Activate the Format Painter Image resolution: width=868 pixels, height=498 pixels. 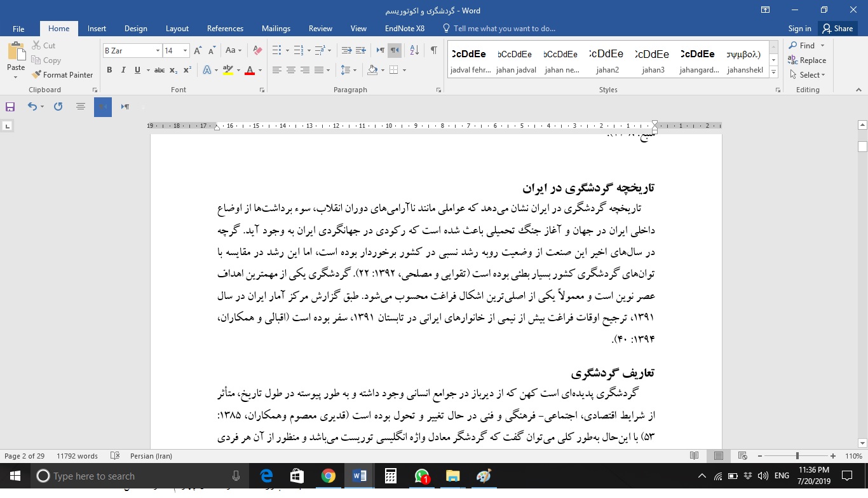click(x=62, y=74)
